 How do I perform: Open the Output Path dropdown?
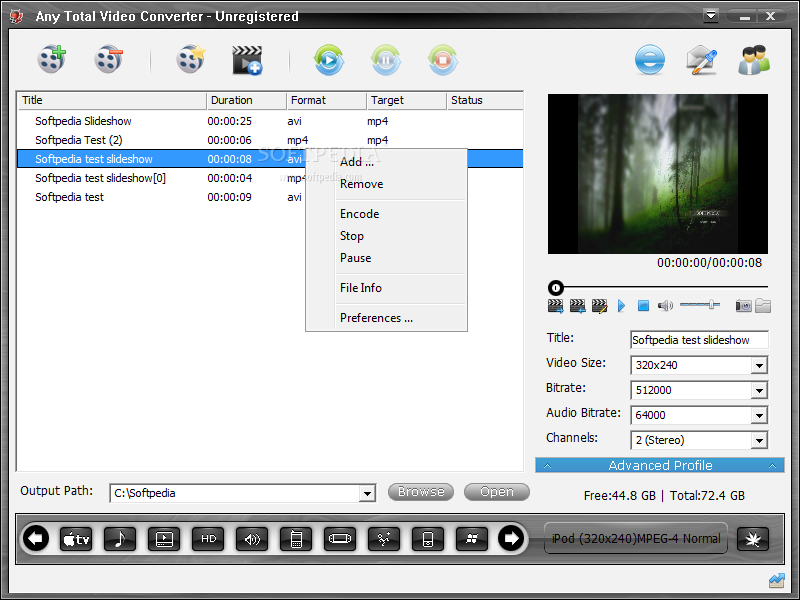pyautogui.click(x=367, y=493)
